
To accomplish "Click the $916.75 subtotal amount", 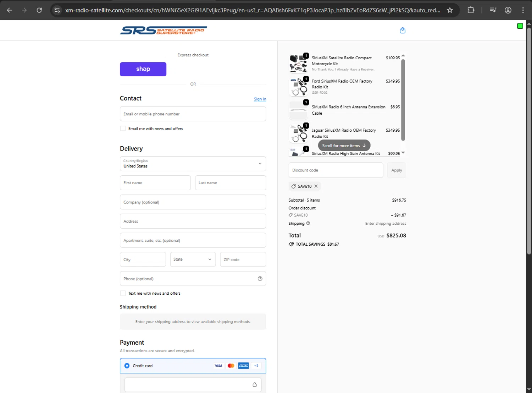I will (x=399, y=200).
